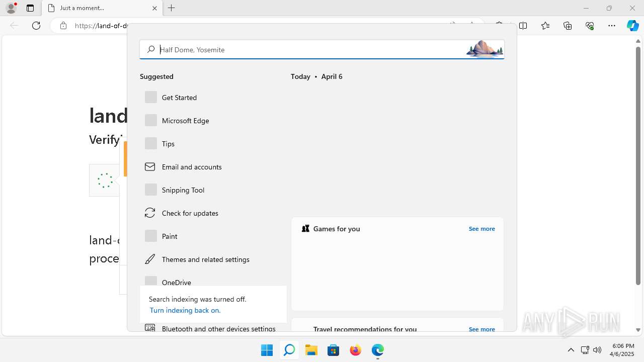644x362 pixels.
Task: Open Microsoft Edge suggestion
Action: tap(213, 121)
